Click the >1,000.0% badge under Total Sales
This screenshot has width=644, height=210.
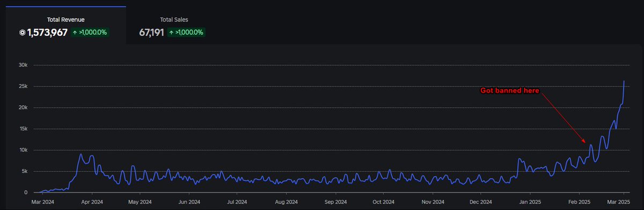tap(186, 33)
